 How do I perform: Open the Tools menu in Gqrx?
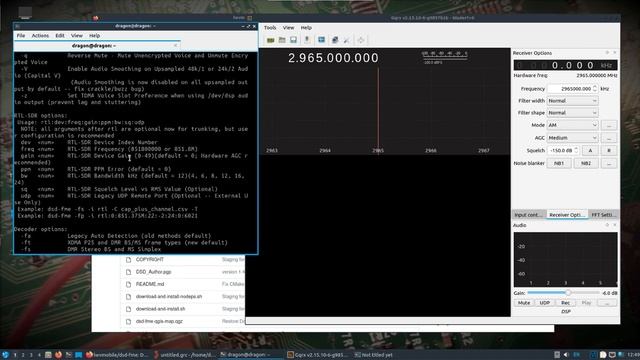270,28
